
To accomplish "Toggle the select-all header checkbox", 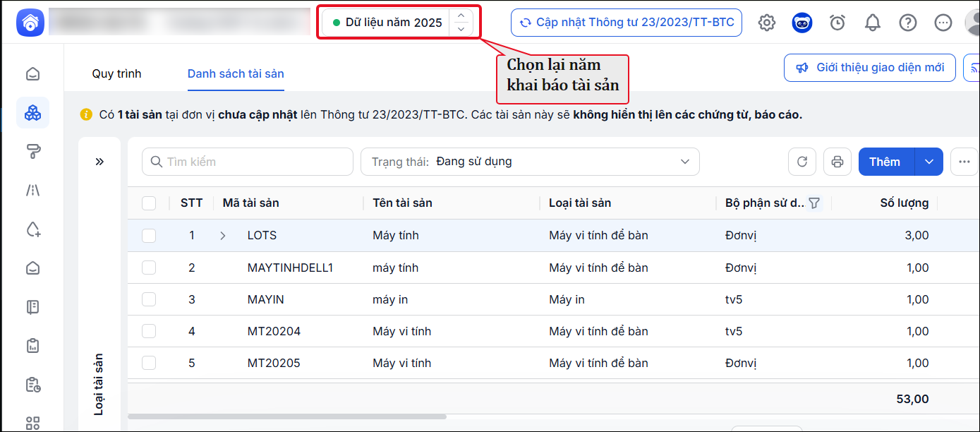I will [x=149, y=203].
